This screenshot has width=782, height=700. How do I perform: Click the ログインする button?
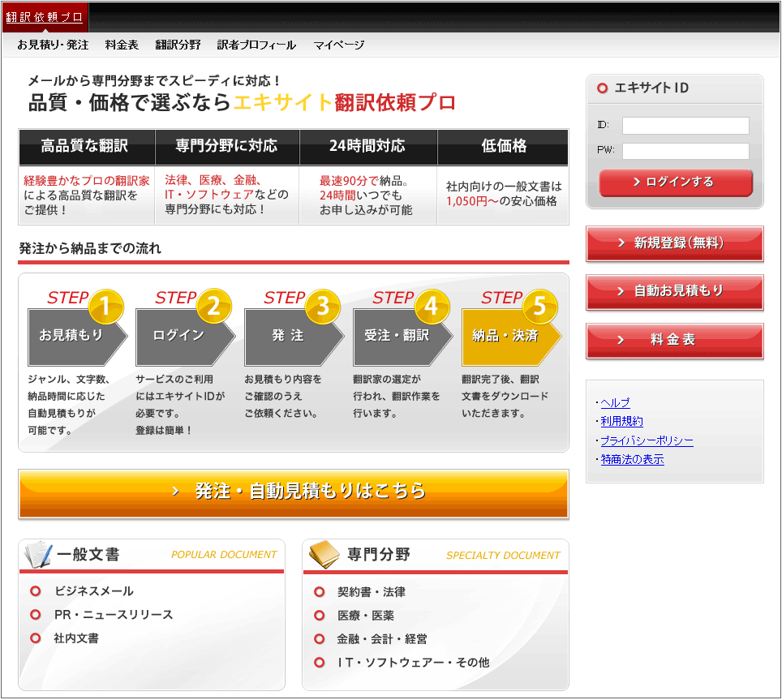point(675,183)
